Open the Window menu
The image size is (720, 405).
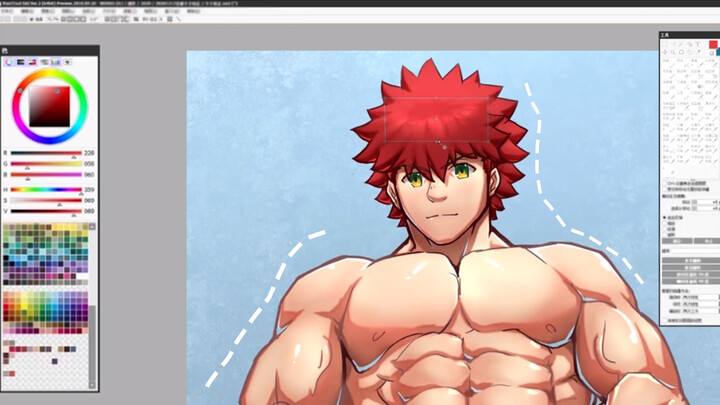tap(172, 11)
